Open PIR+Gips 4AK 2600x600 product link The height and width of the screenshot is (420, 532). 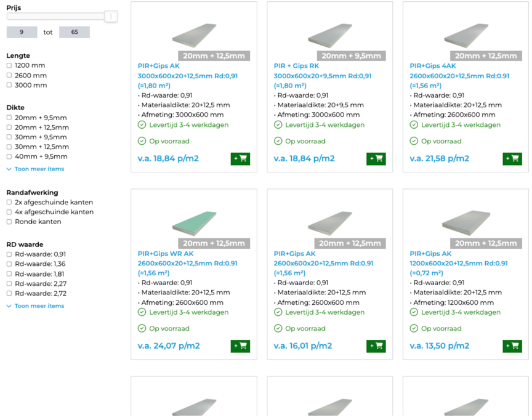(459, 76)
